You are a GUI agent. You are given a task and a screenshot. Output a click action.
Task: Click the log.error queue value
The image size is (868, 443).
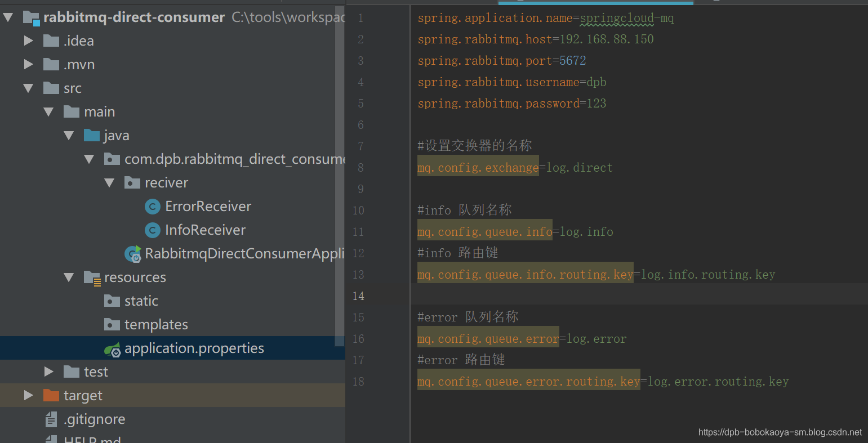(597, 339)
